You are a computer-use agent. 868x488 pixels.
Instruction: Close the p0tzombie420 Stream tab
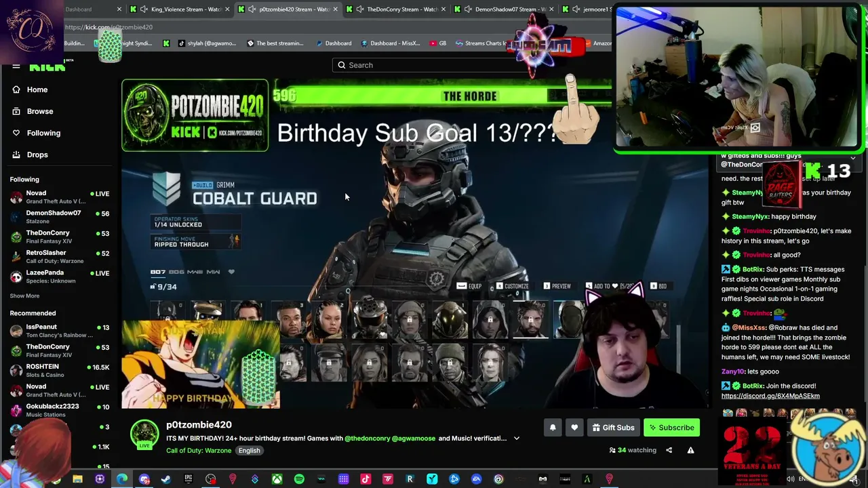click(335, 9)
